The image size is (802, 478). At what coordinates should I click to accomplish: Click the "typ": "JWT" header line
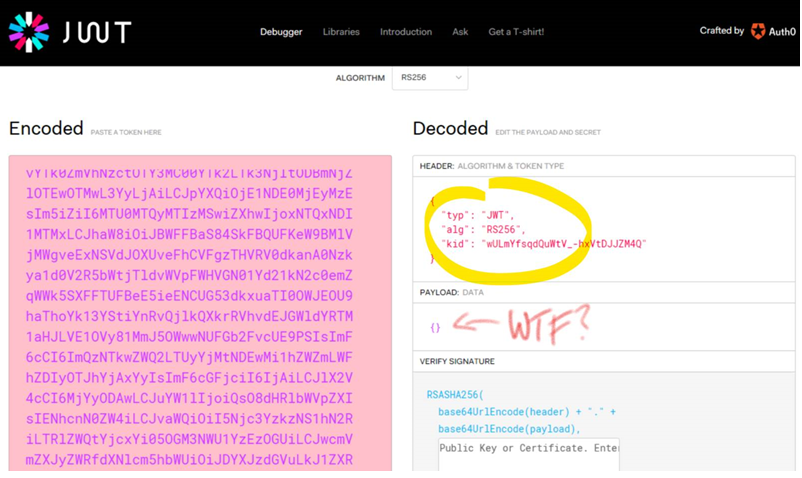tap(477, 215)
